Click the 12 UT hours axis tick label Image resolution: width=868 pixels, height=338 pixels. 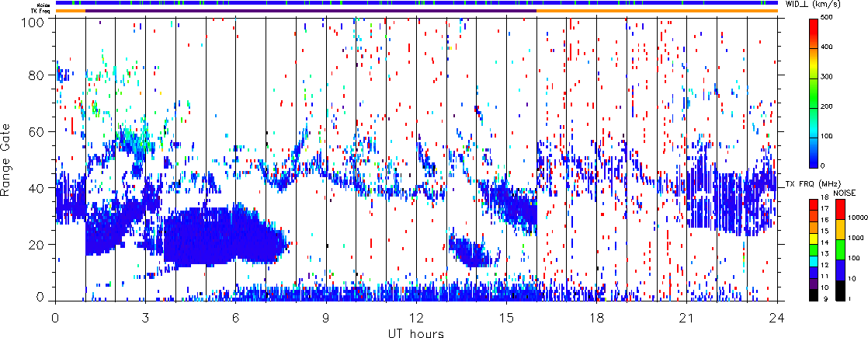click(415, 318)
